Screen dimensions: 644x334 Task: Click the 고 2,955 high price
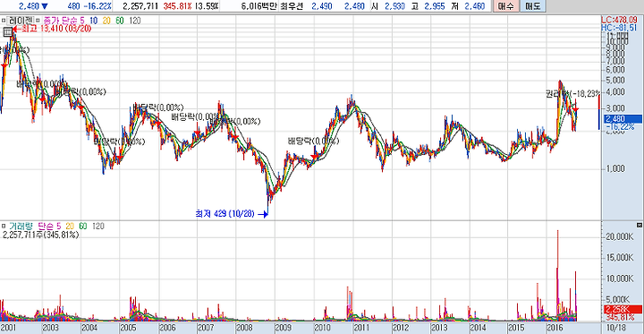[x=428, y=6]
